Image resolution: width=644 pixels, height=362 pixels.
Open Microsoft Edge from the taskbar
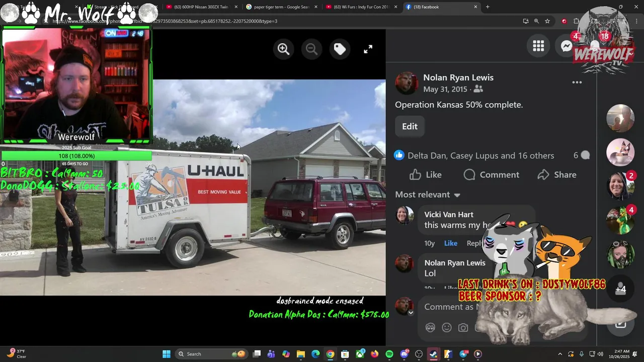(x=315, y=354)
